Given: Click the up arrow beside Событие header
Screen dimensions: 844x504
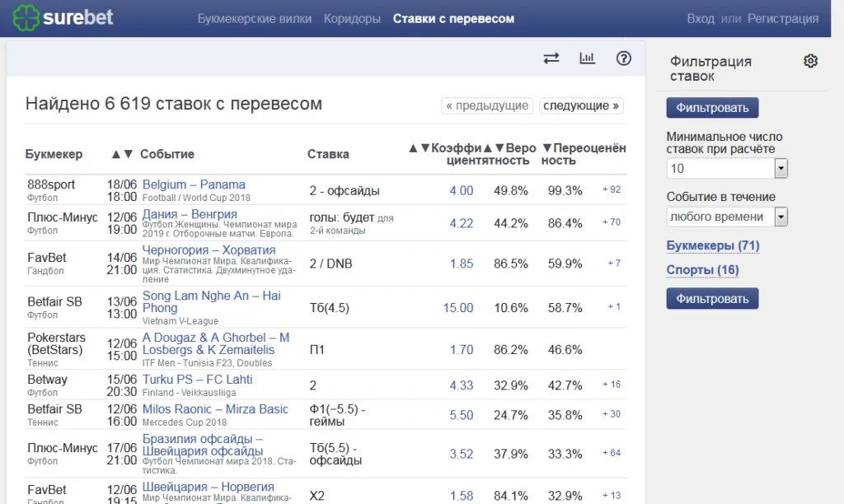Looking at the screenshot, I should [x=115, y=154].
